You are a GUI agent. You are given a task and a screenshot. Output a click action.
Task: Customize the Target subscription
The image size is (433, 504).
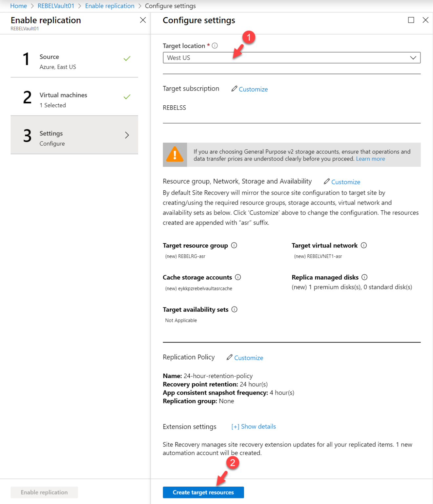coord(253,89)
